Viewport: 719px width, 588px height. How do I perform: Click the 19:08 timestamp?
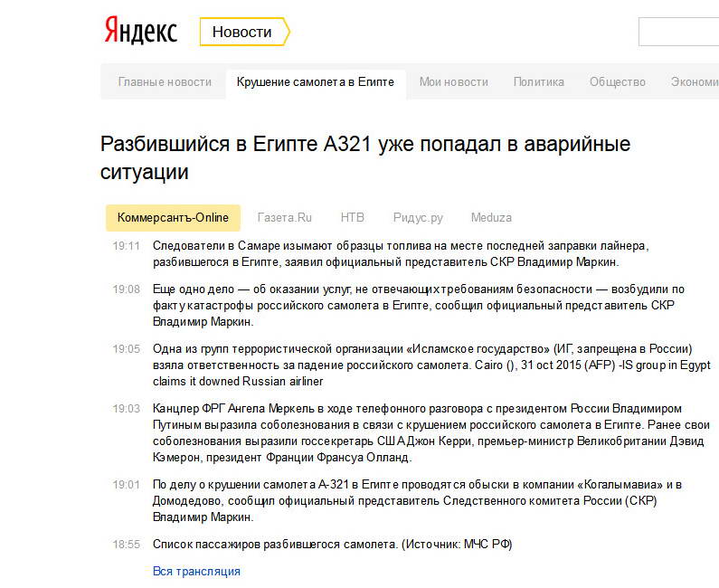pos(126,289)
